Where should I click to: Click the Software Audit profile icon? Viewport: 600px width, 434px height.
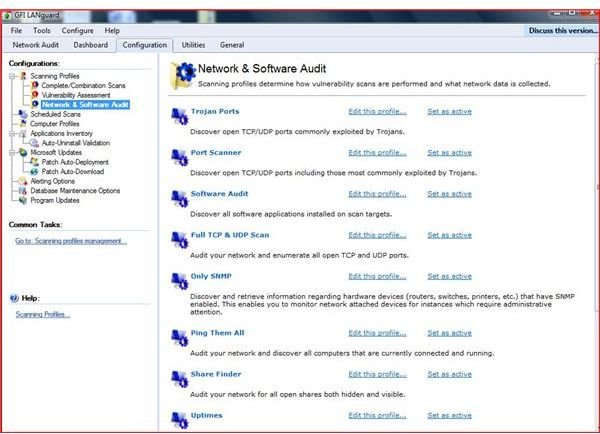[x=179, y=199]
